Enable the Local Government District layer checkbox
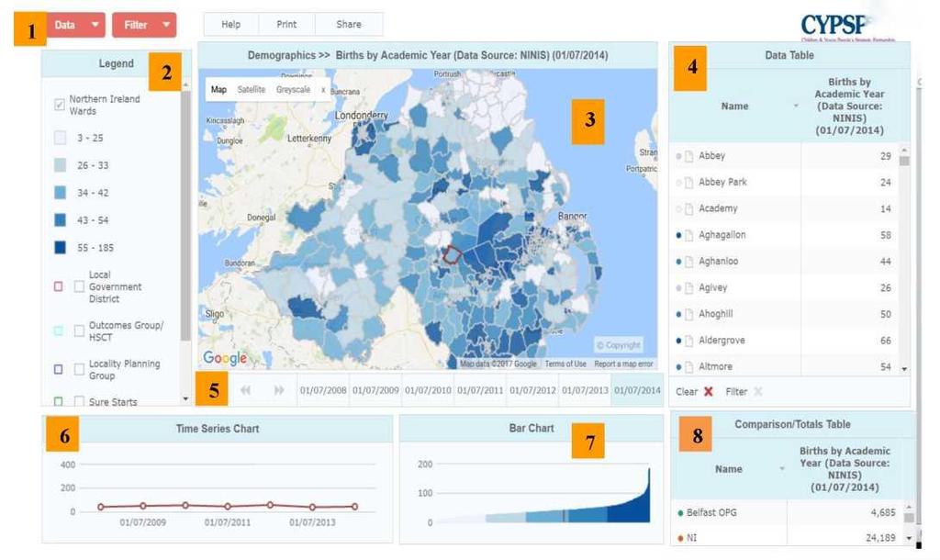Image resolution: width=940 pixels, height=560 pixels. 79,286
